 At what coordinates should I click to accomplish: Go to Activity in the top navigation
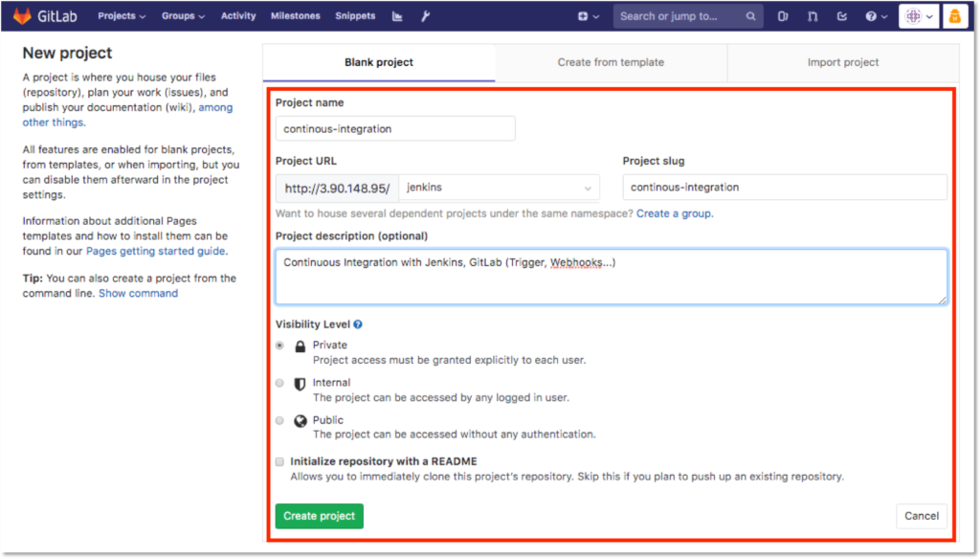point(238,16)
